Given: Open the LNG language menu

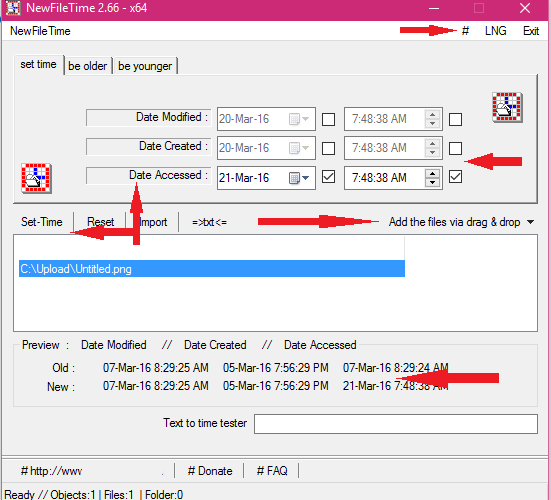Looking at the screenshot, I should point(495,31).
